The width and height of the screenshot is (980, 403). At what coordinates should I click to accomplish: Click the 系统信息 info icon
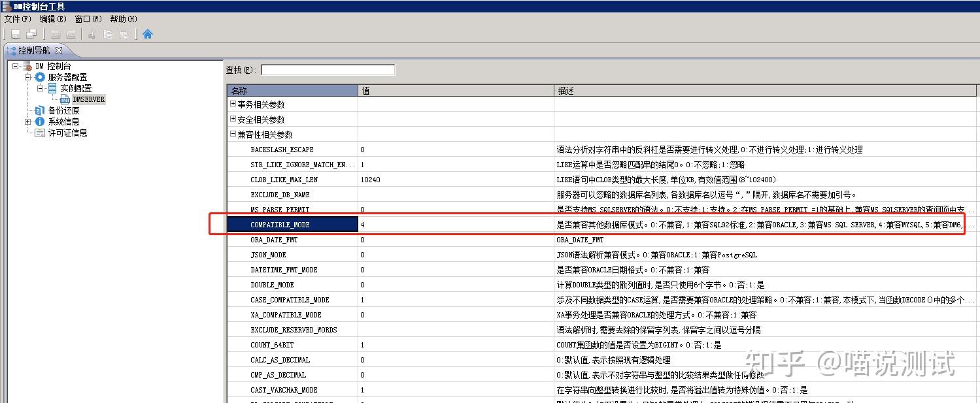(x=40, y=121)
